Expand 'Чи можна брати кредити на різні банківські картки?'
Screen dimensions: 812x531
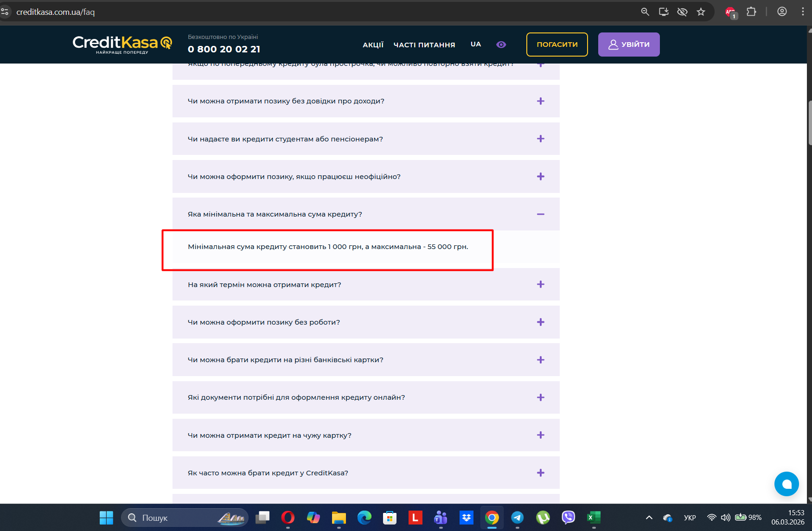[366, 360]
